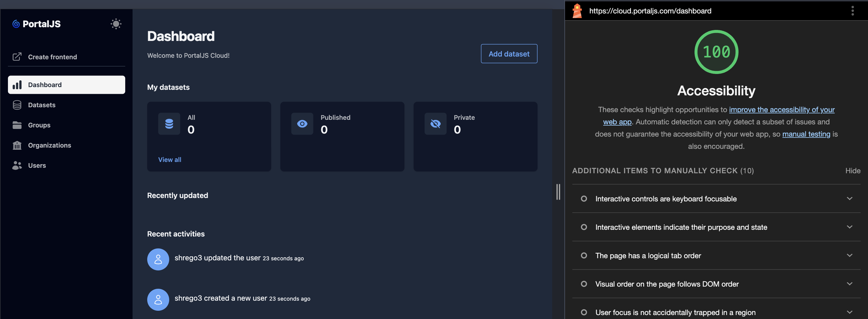Click the Dashboard bar chart icon

(17, 85)
